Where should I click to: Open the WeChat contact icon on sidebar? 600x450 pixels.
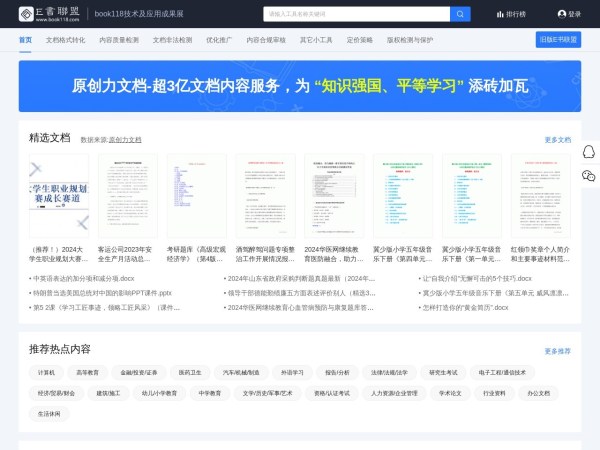tap(588, 175)
